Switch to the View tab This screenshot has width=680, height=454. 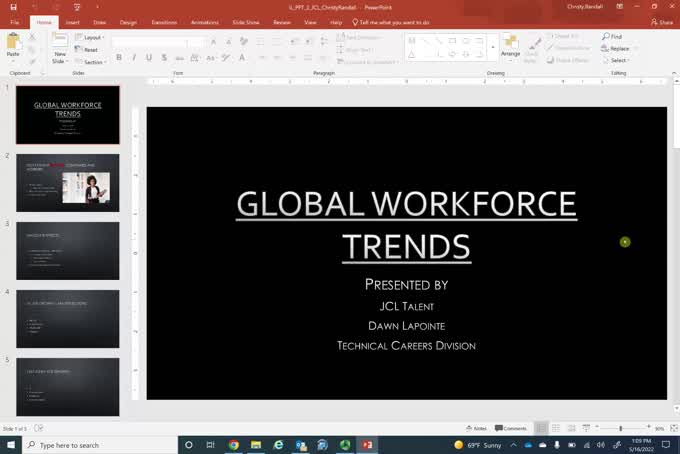tap(310, 22)
